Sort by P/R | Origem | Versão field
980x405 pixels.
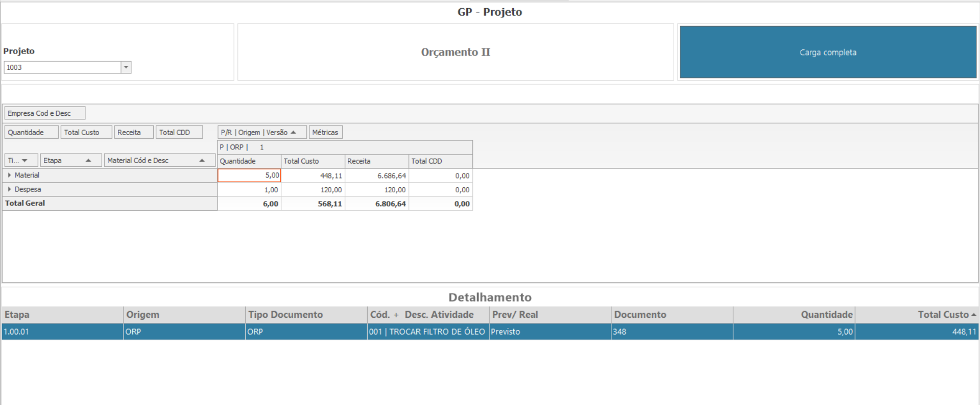262,132
